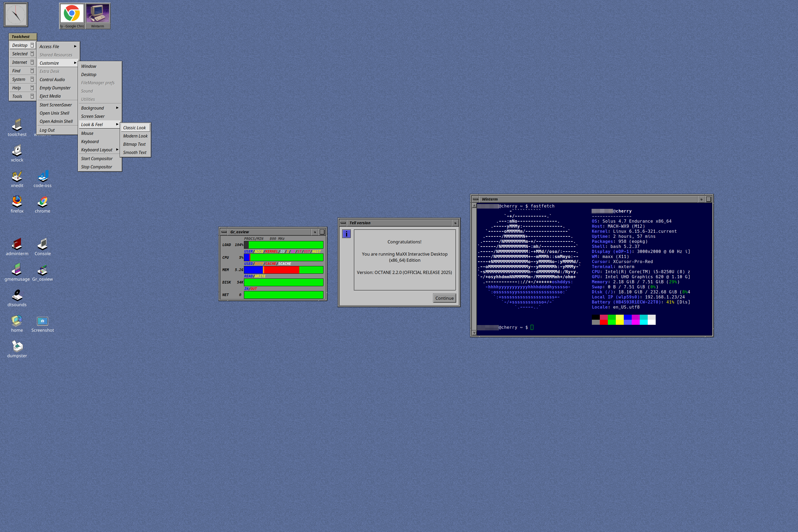Choose Screen Saver in Customize menu
798x532 pixels.
click(x=100, y=117)
